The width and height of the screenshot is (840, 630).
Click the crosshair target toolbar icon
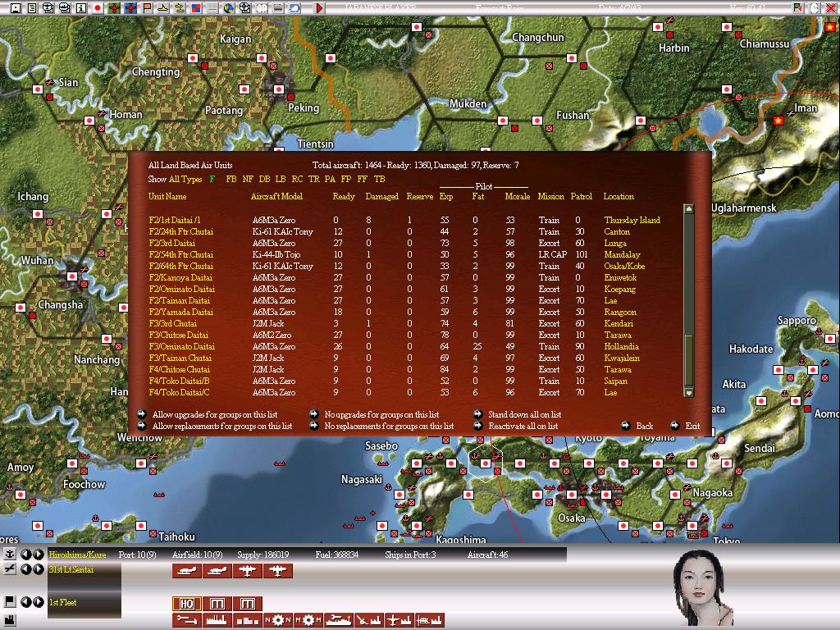tap(244, 8)
